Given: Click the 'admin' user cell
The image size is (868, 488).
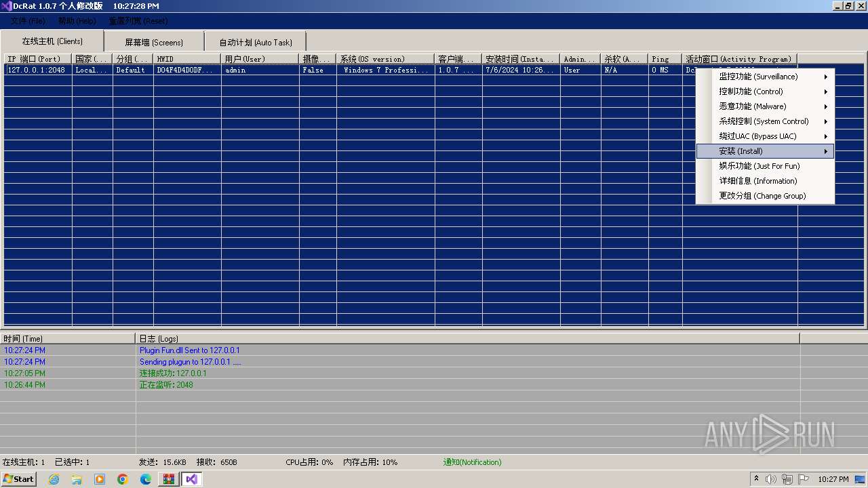Looking at the screenshot, I should tap(260, 70).
